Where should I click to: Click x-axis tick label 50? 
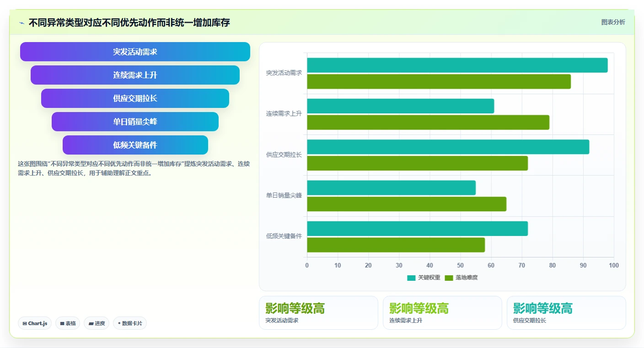coord(461,266)
